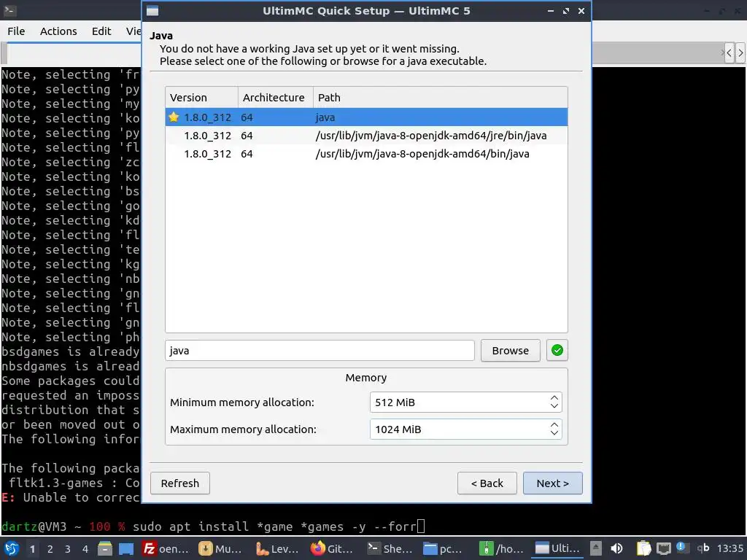Image resolution: width=747 pixels, height=560 pixels.
Task: Click the 13:35 panel clock
Action: point(729,548)
